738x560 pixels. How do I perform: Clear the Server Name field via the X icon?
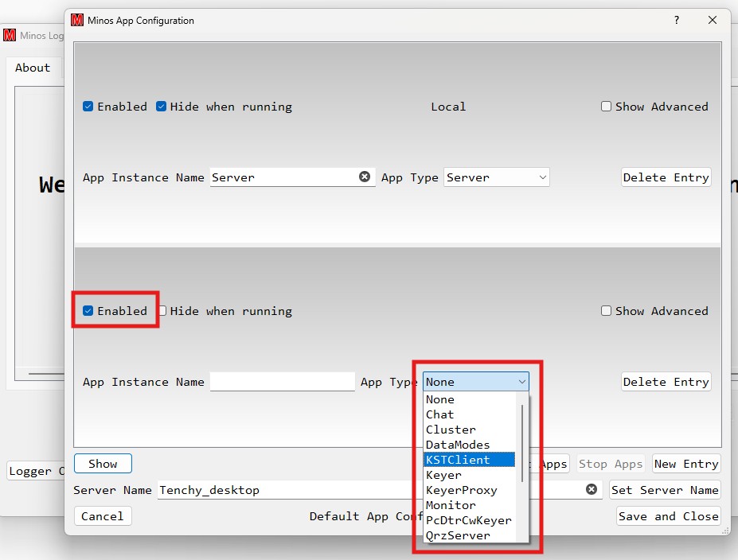coord(591,489)
